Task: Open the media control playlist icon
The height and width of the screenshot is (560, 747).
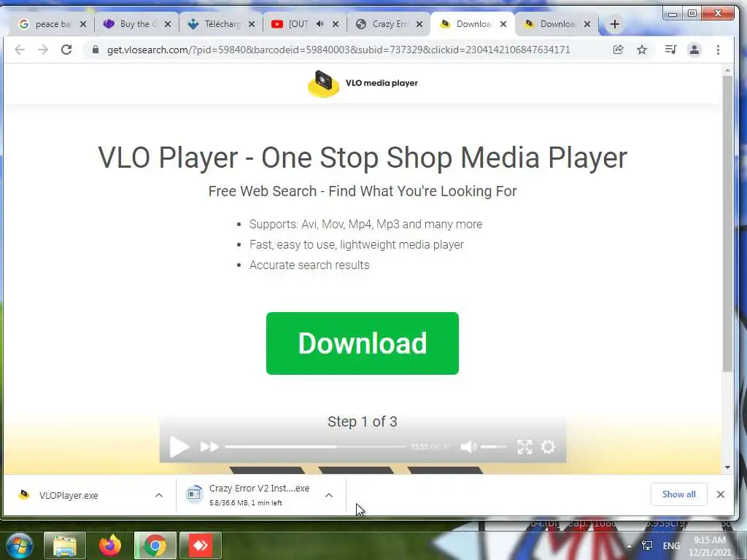Action: [670, 50]
